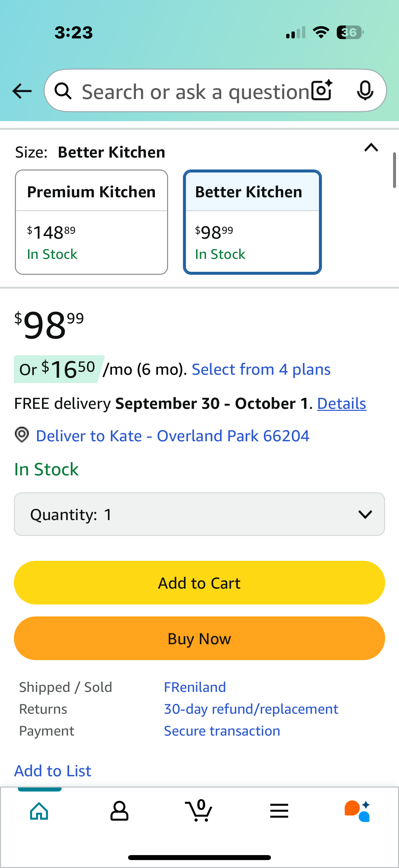Focus the search input field
The image size is (399, 868).
click(195, 91)
